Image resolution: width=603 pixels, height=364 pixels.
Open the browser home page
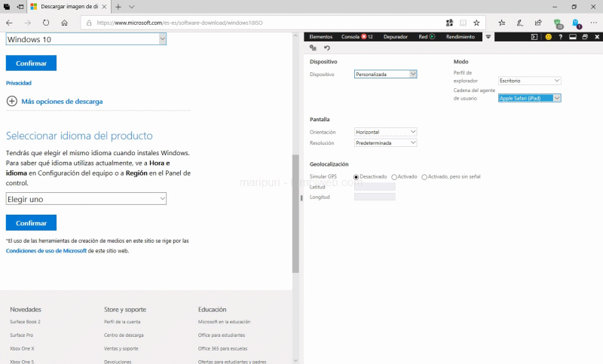(65, 23)
